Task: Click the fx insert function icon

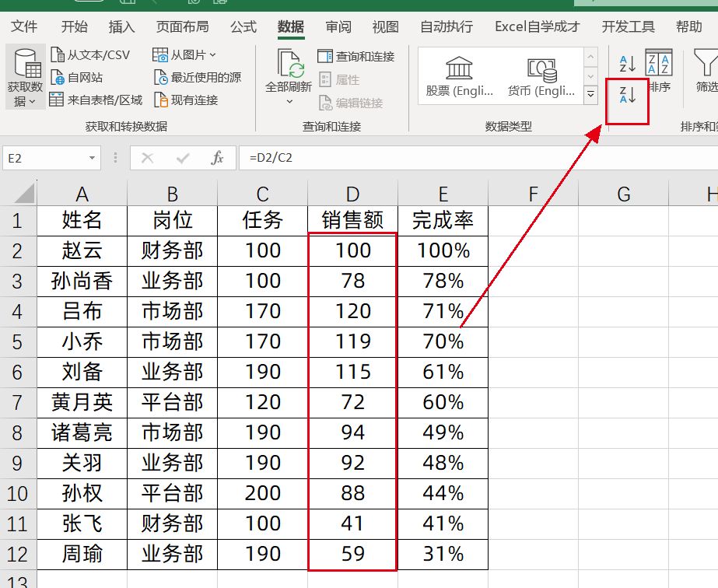Action: (x=217, y=158)
